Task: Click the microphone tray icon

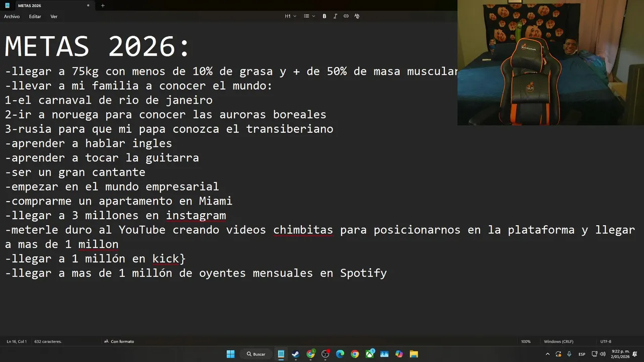Action: pos(569,354)
